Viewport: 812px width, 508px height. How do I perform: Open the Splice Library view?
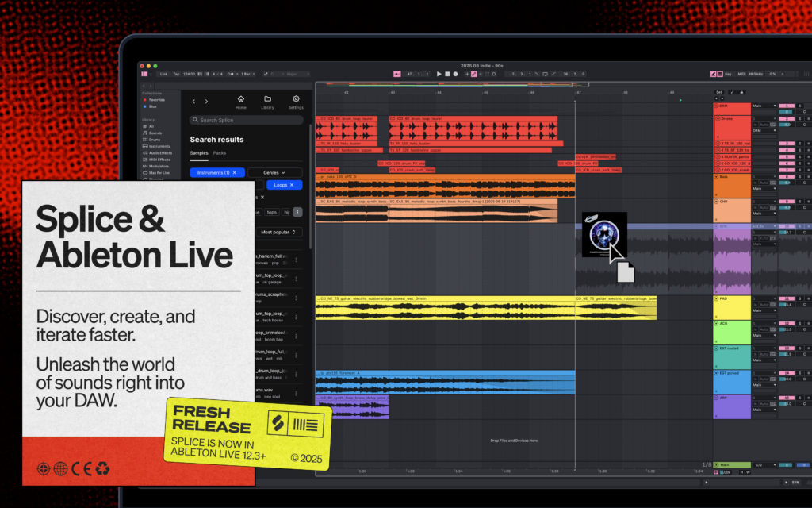(268, 99)
